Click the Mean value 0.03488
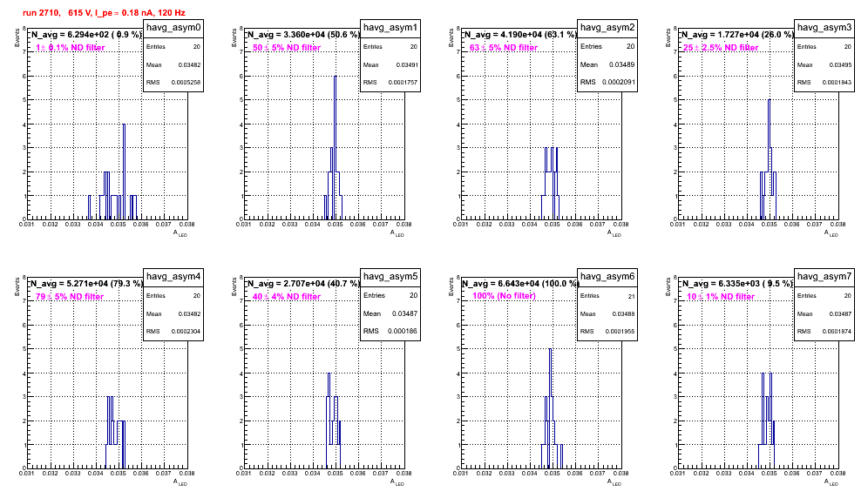The image size is (868, 498). click(x=623, y=313)
